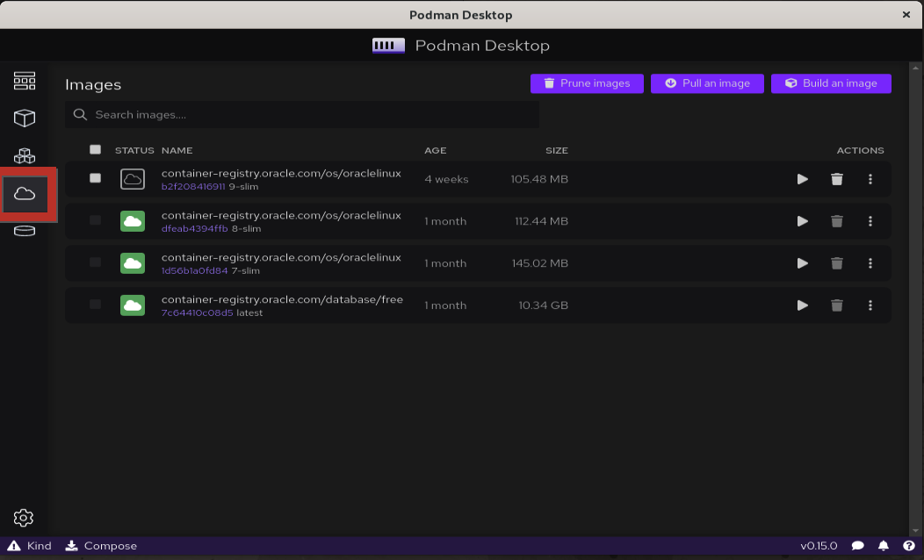This screenshot has width=924, height=560.
Task: Run the oraclelinux 9-slim image
Action: click(x=802, y=179)
